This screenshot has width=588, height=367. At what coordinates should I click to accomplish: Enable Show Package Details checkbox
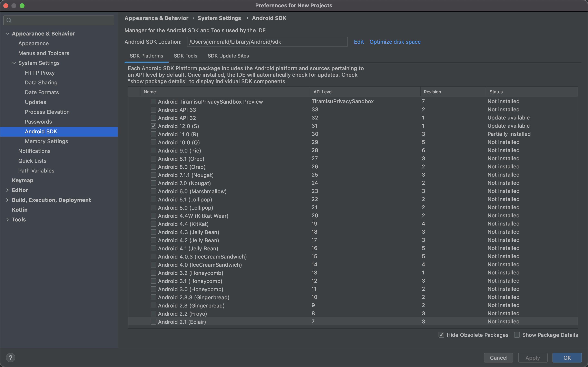[517, 335]
